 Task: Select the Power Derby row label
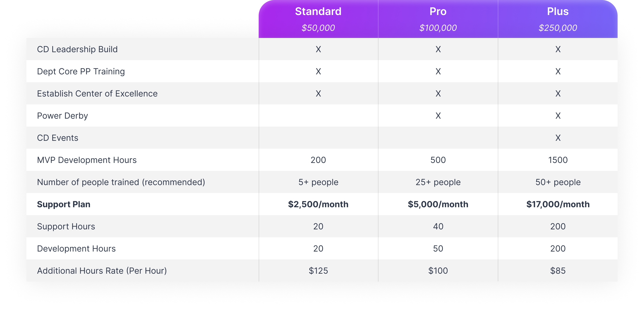[62, 115]
